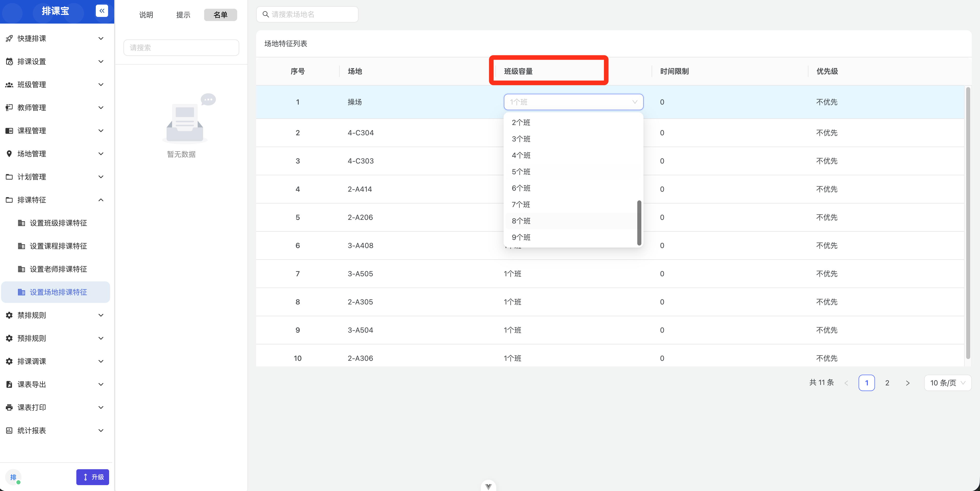
Task: Click the chart icon beside 统计报表
Action: click(x=9, y=431)
